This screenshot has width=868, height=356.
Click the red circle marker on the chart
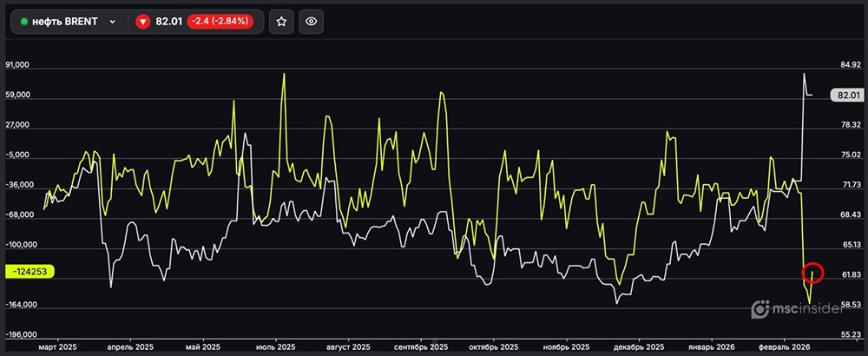(x=812, y=273)
